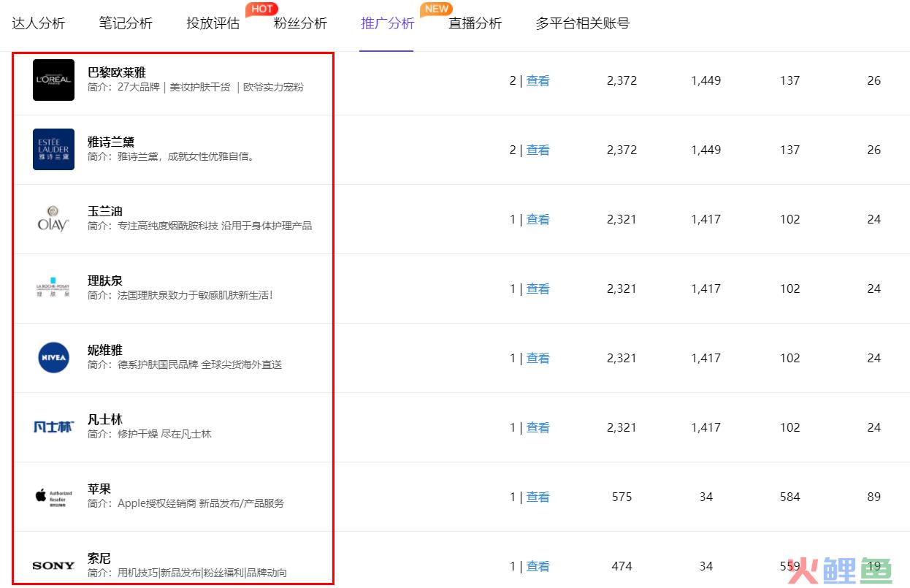Click 137 in the 巴黎欧莱雅 row
Viewport: 910px width, 588px height.
(789, 80)
